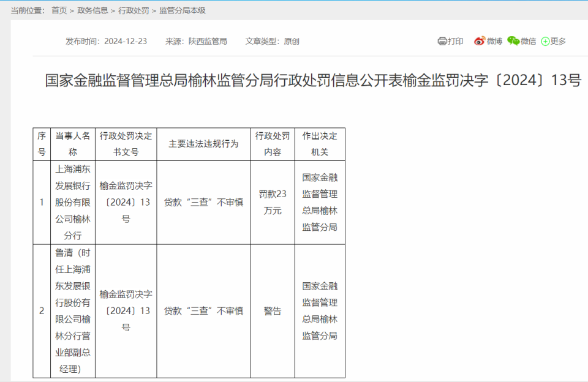Click row 2 party name 鲁清 cell
588x382 pixels.
73,311
